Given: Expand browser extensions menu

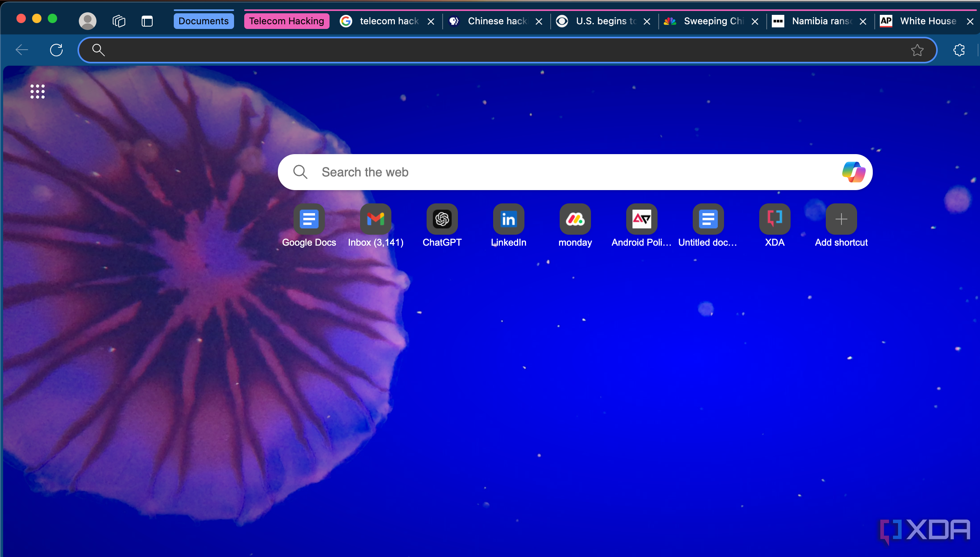Looking at the screenshot, I should (958, 50).
